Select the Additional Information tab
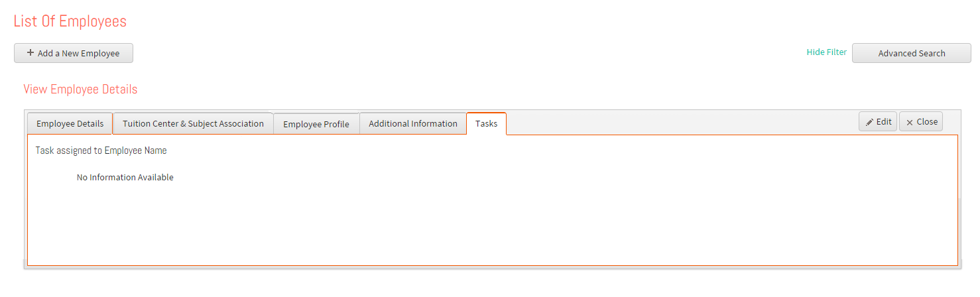Screen dimensions: 980x297 tap(413, 123)
